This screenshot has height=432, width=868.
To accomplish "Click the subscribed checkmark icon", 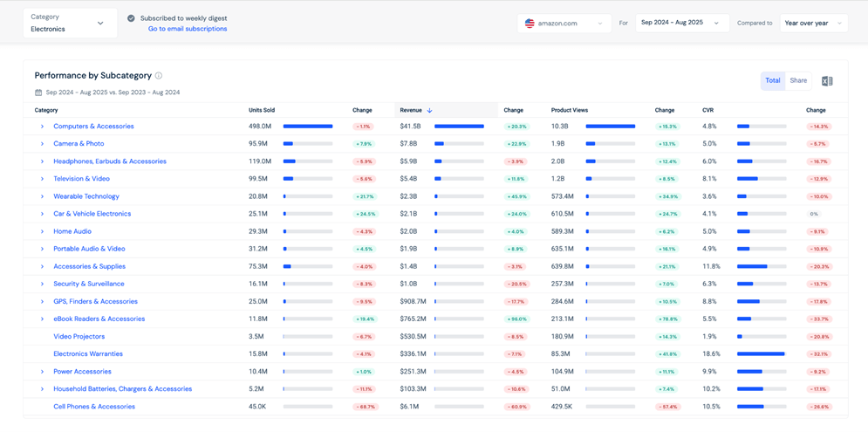I will 131,18.
